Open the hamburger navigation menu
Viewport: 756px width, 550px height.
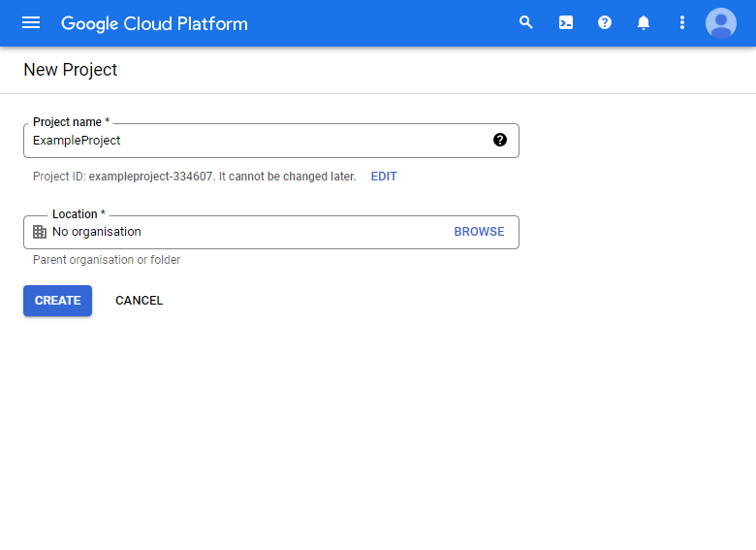(x=31, y=22)
